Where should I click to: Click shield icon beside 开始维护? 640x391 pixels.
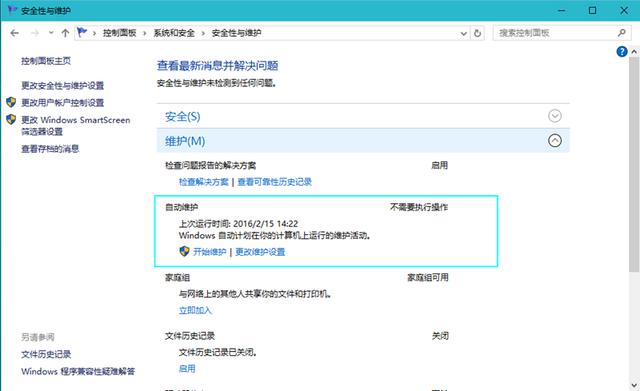[x=184, y=251]
